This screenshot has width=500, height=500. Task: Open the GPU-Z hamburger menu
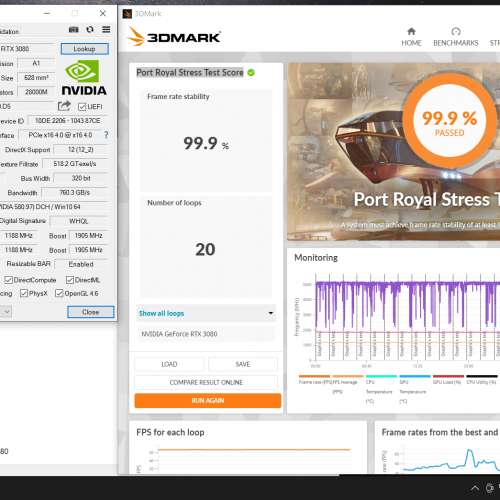tap(106, 30)
